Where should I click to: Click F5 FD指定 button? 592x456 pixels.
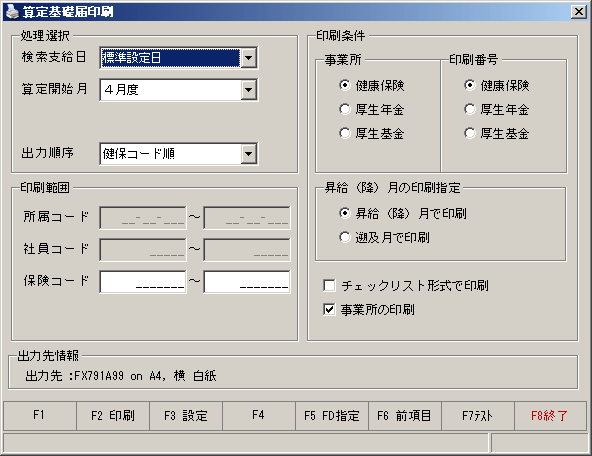click(x=332, y=416)
